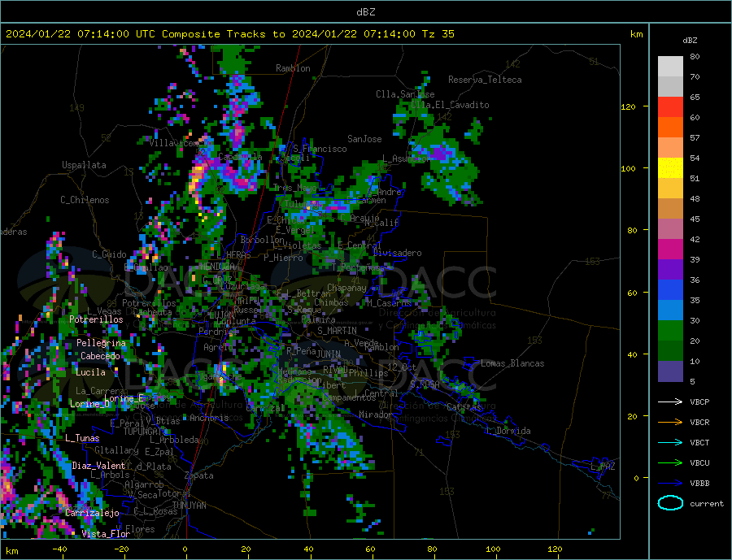Click the 'TUNUYAN' map label
732x560 pixels.
click(x=189, y=506)
